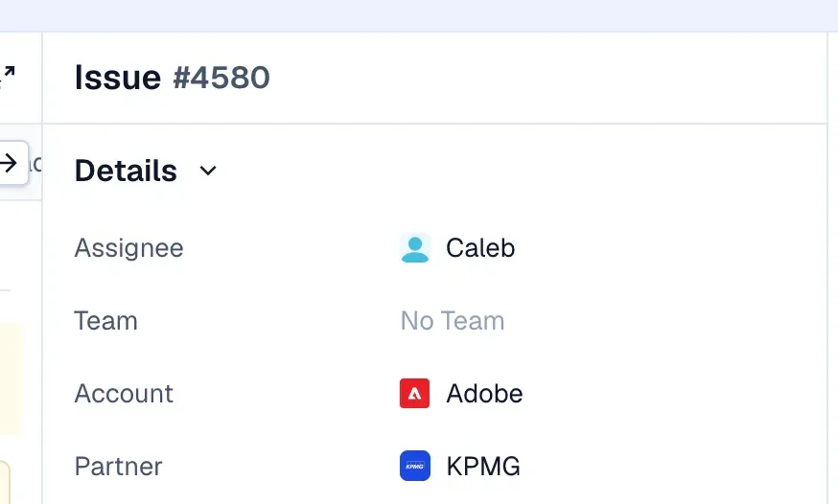
Task: Click the right arrow button
Action: point(11,163)
